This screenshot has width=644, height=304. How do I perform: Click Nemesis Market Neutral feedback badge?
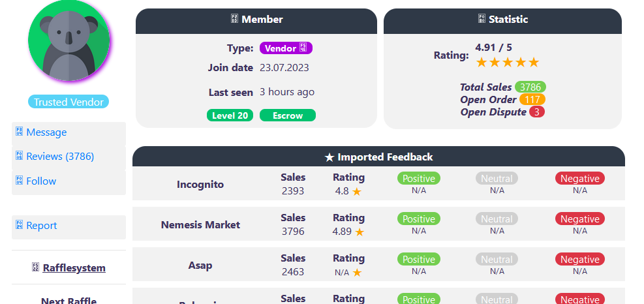pos(497,219)
